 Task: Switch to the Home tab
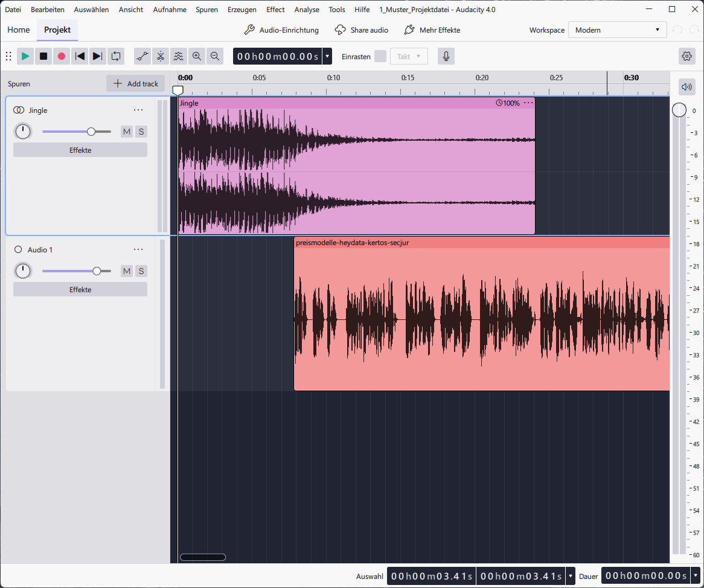(18, 30)
